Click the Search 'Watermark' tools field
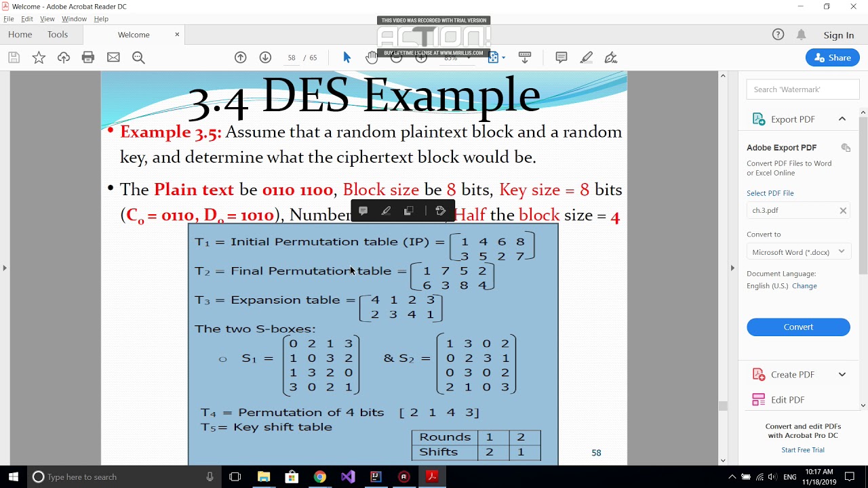 803,89
